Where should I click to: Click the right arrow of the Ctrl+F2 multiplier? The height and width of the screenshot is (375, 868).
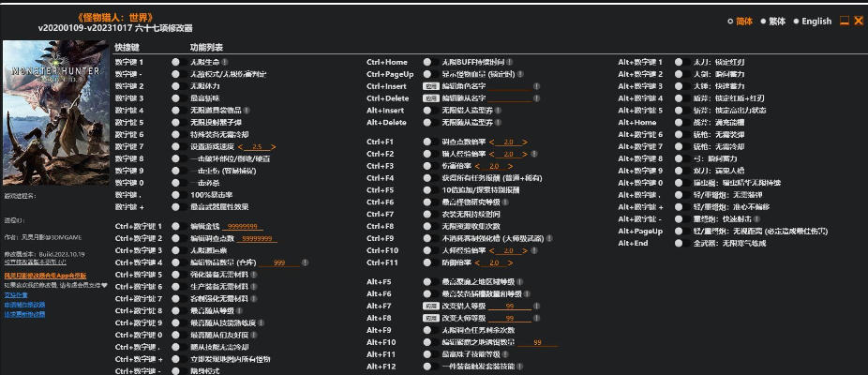[x=525, y=154]
